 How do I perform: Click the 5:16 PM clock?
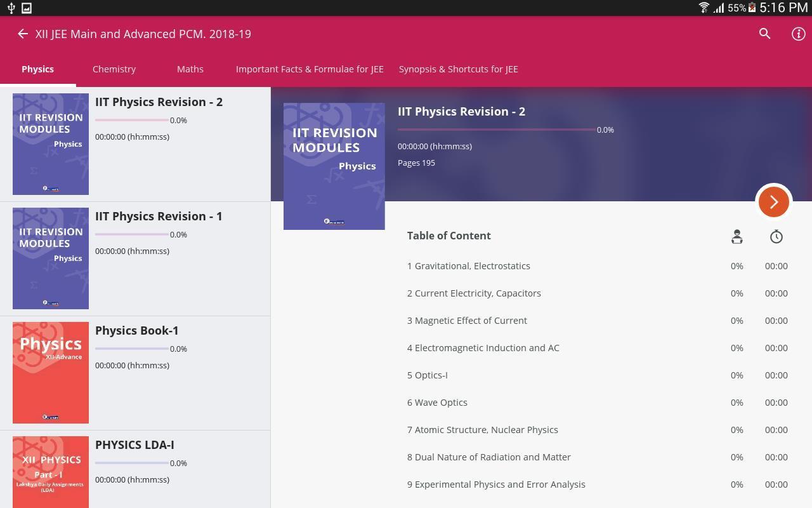tap(783, 8)
